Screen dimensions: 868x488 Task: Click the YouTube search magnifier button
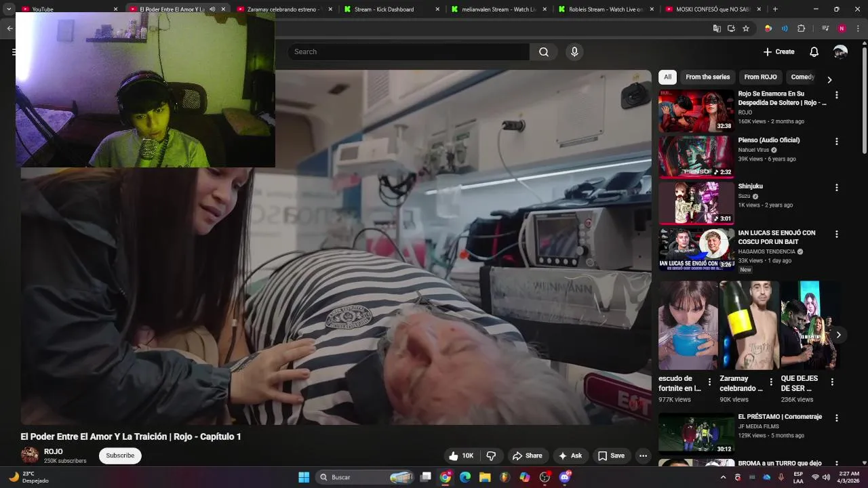click(544, 52)
